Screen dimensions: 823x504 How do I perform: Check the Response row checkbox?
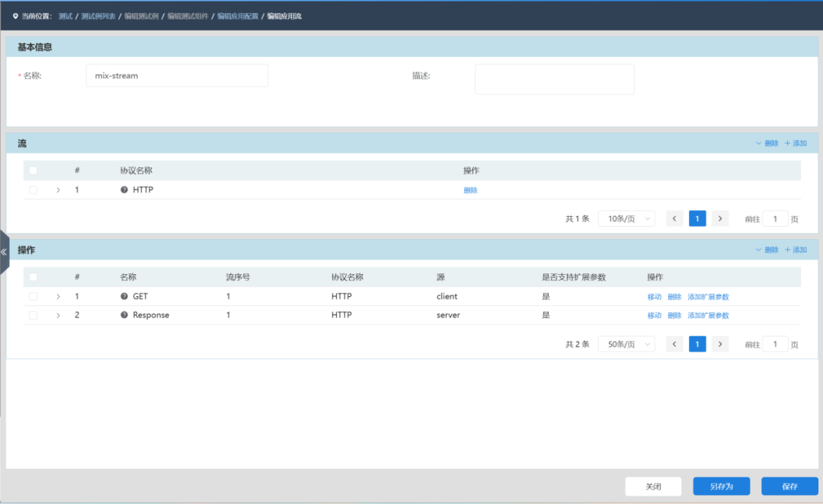pyautogui.click(x=33, y=315)
